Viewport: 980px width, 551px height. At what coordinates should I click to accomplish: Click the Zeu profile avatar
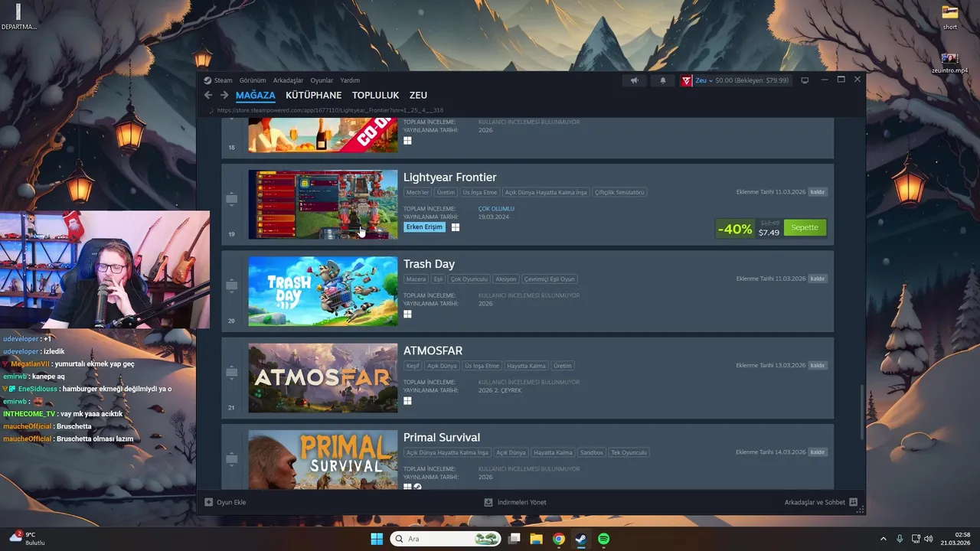687,80
